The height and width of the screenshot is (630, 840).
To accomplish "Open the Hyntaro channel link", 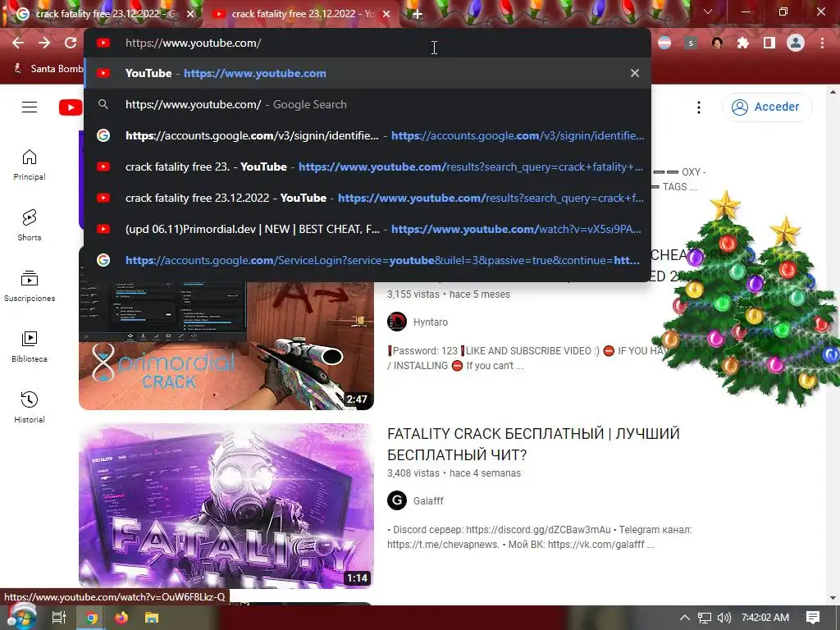I will coord(430,322).
